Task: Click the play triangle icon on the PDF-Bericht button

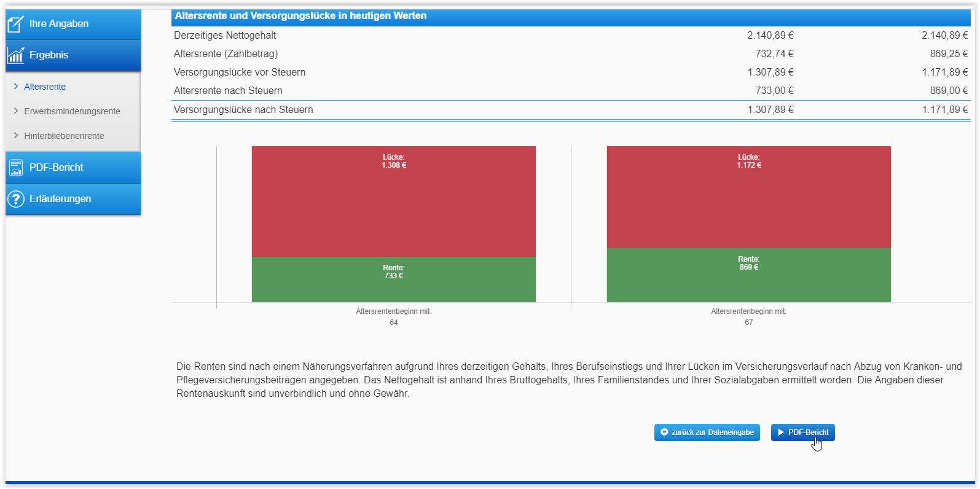Action: pyautogui.click(x=781, y=432)
